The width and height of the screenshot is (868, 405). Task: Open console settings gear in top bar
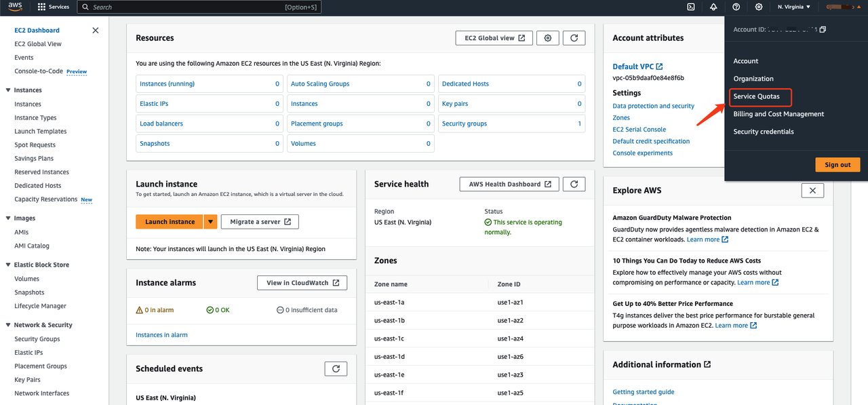click(x=759, y=7)
